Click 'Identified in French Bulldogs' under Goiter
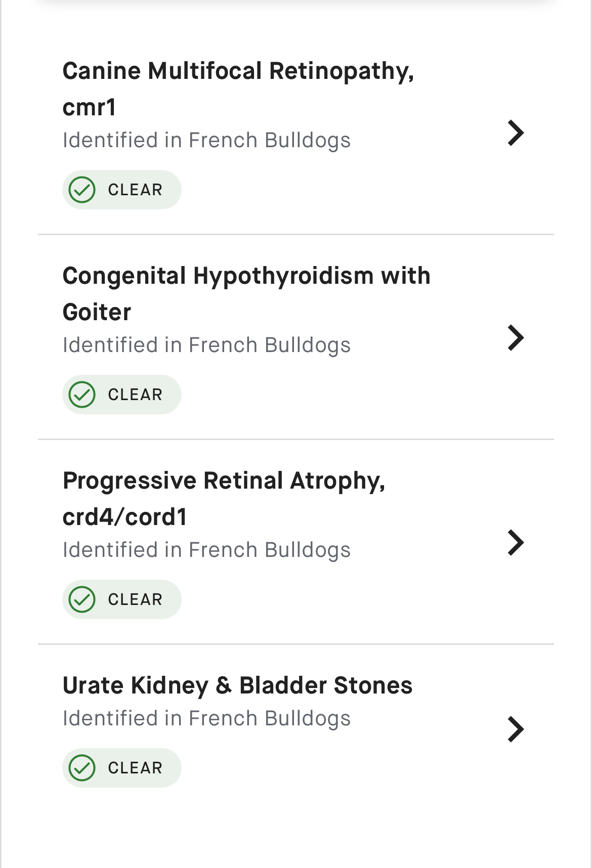This screenshot has height=868, width=592. click(x=206, y=345)
